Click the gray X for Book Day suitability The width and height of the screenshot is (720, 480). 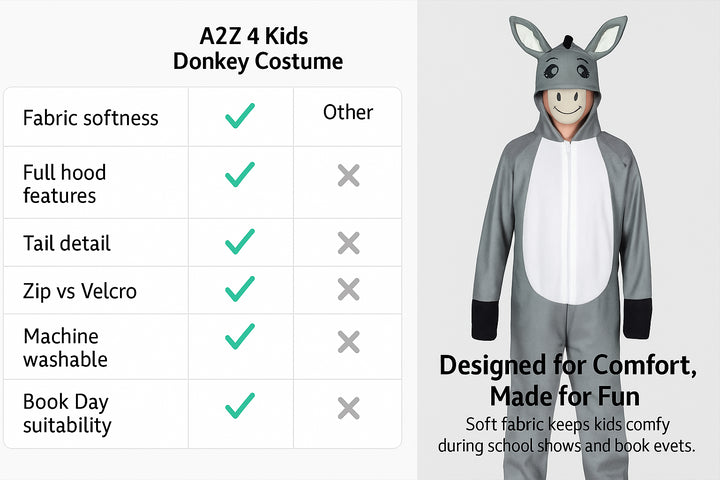click(x=349, y=408)
